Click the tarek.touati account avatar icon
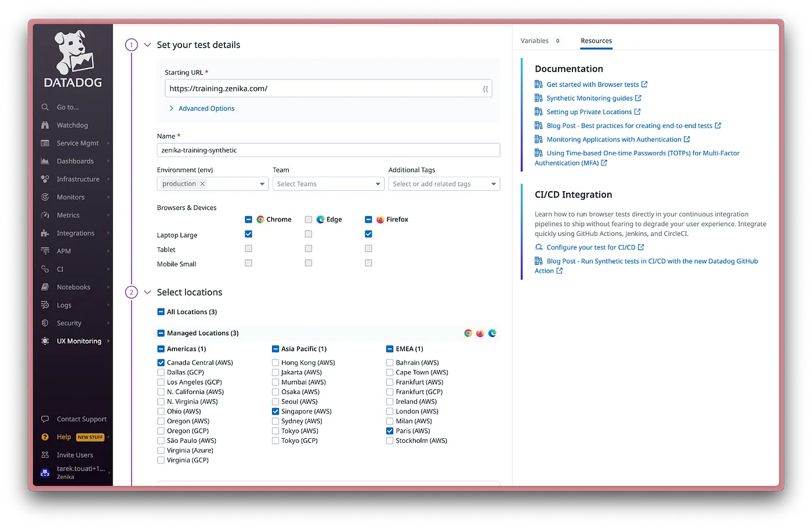This screenshot has width=812, height=528. click(x=45, y=472)
